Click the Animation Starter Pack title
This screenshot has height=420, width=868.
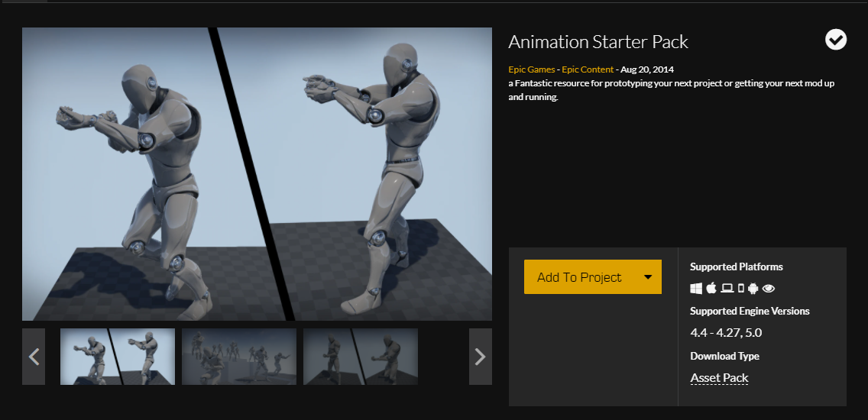tap(598, 42)
